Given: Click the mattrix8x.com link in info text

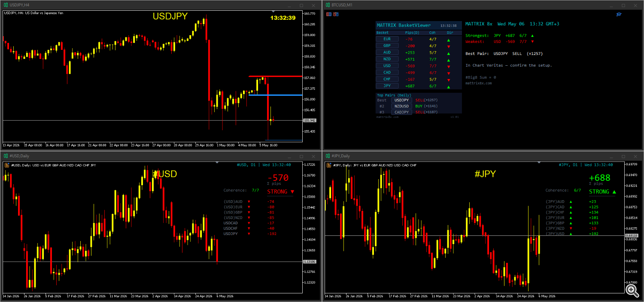Looking at the screenshot, I should coord(479,83).
